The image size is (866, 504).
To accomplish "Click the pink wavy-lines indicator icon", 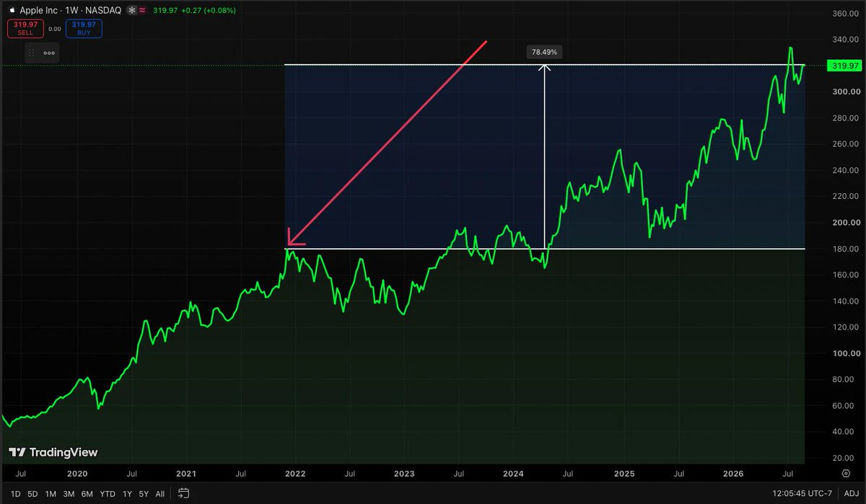I will [x=142, y=11].
